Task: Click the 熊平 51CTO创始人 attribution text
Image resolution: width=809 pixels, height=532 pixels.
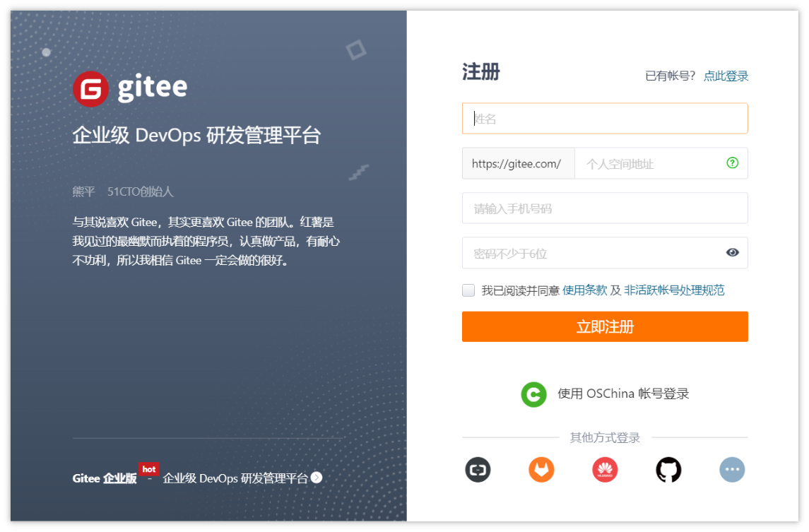Action: pos(123,192)
